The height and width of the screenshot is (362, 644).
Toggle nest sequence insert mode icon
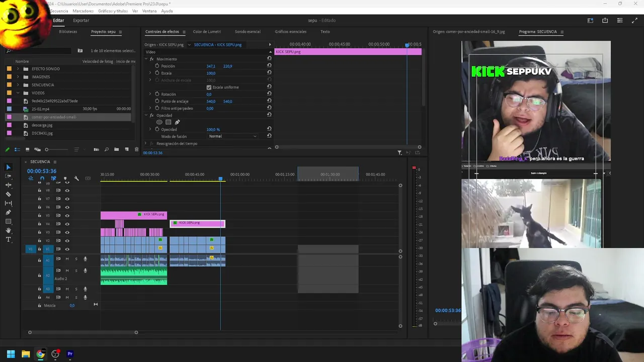pyautogui.click(x=31, y=178)
